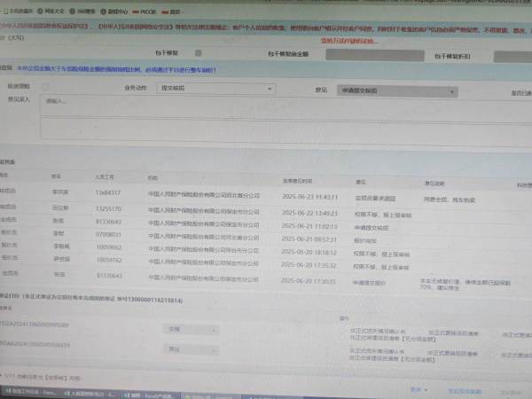The height and width of the screenshot is (399, 532).
Task: Click the opinion note in the 2025-06-23 row
Action: [x=450, y=199]
